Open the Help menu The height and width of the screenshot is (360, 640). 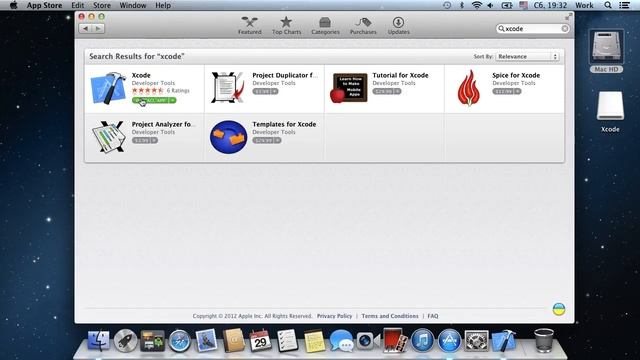click(x=163, y=5)
